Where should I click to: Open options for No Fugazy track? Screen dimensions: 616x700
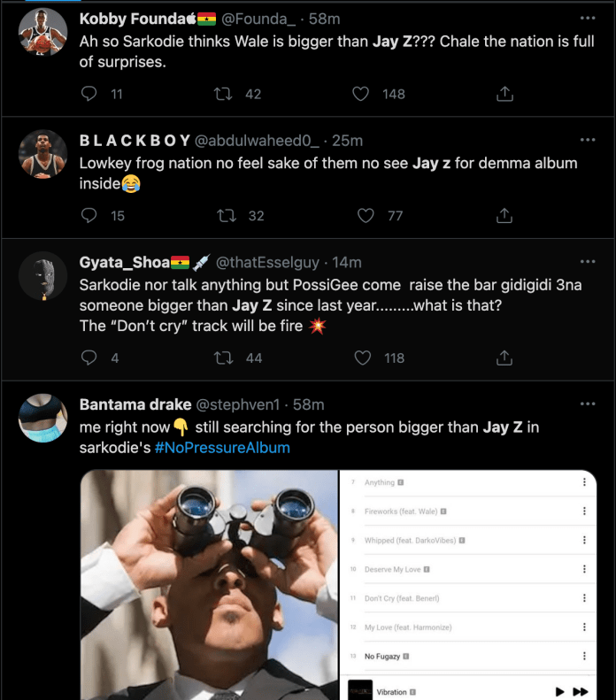pos(584,656)
